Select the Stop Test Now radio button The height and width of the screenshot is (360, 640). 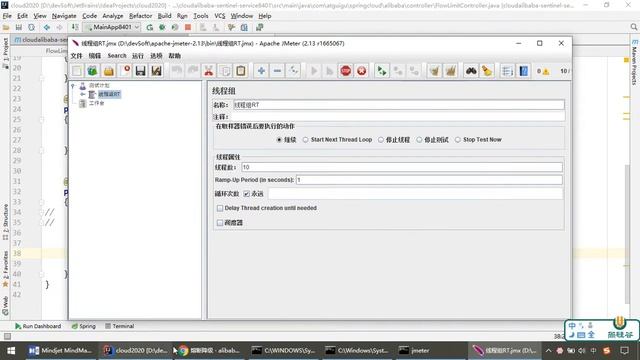458,140
